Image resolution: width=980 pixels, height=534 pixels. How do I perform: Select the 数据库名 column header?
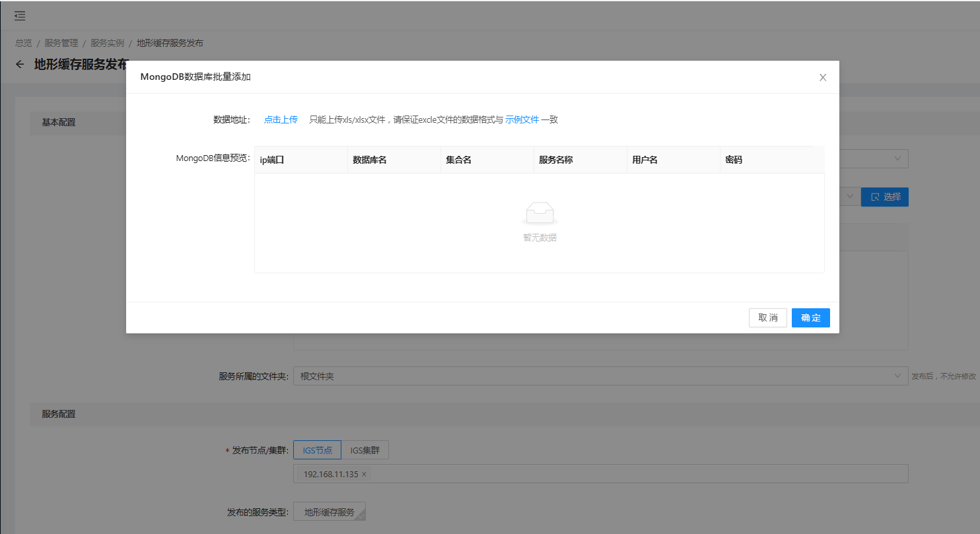(394, 160)
